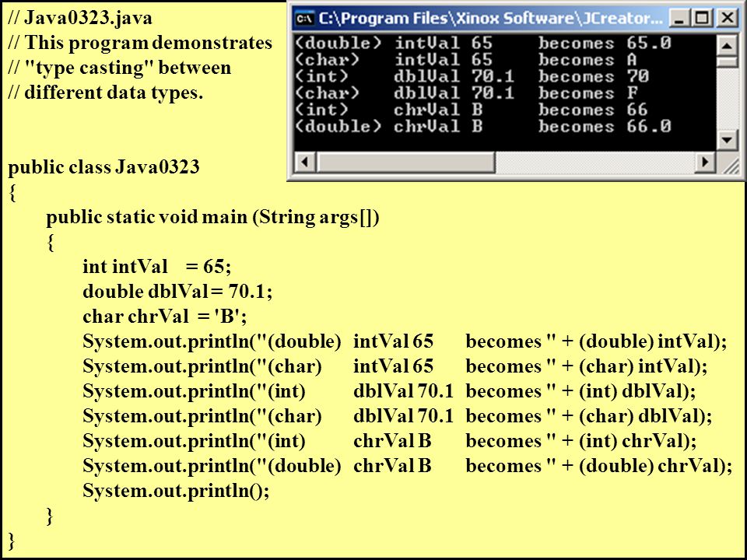Screen dimensions: 747x560
Task: Click the println line ending '(char) intVal);'
Action: 395,366
